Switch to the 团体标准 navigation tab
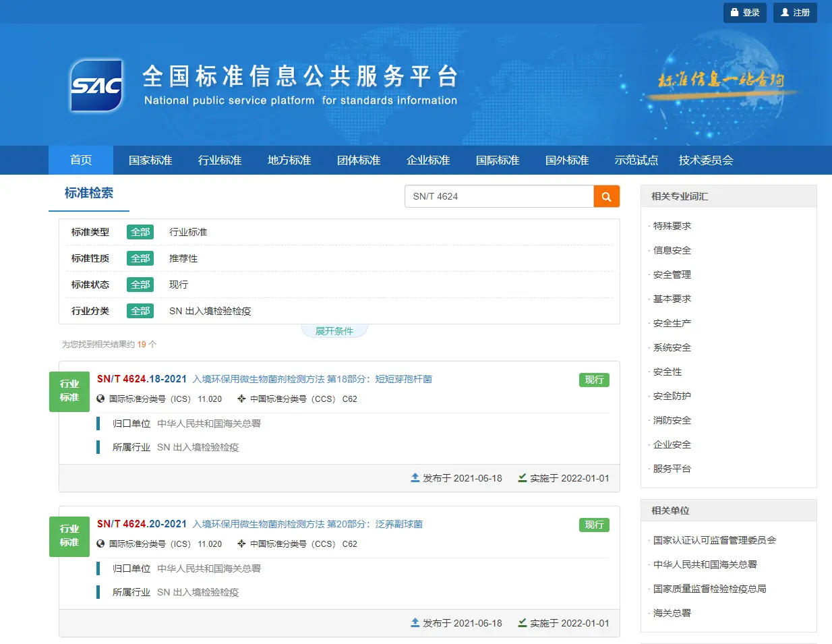Viewport: 832px width, 644px height. pyautogui.click(x=359, y=160)
